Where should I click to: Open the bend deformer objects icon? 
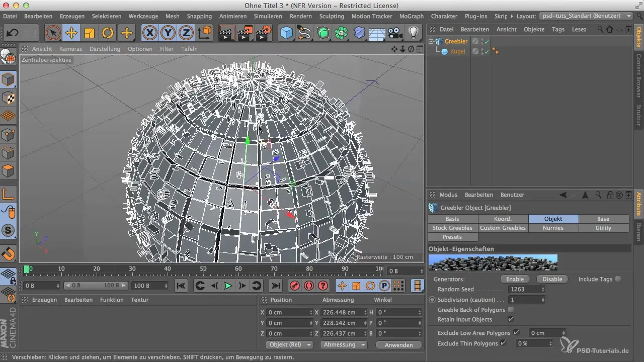point(359,33)
